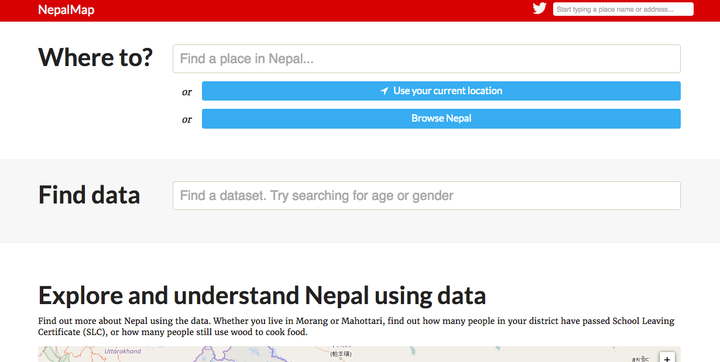Click 'Use your current location' button
This screenshot has width=720, height=362.
(441, 91)
